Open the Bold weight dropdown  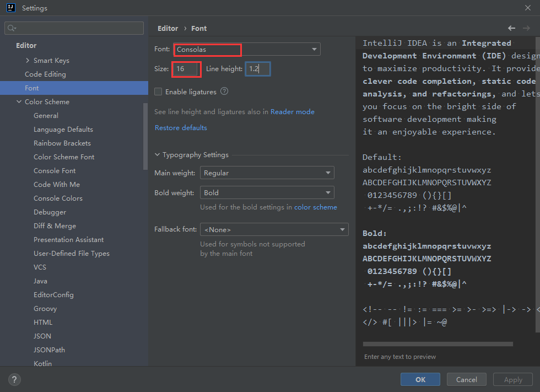point(267,192)
